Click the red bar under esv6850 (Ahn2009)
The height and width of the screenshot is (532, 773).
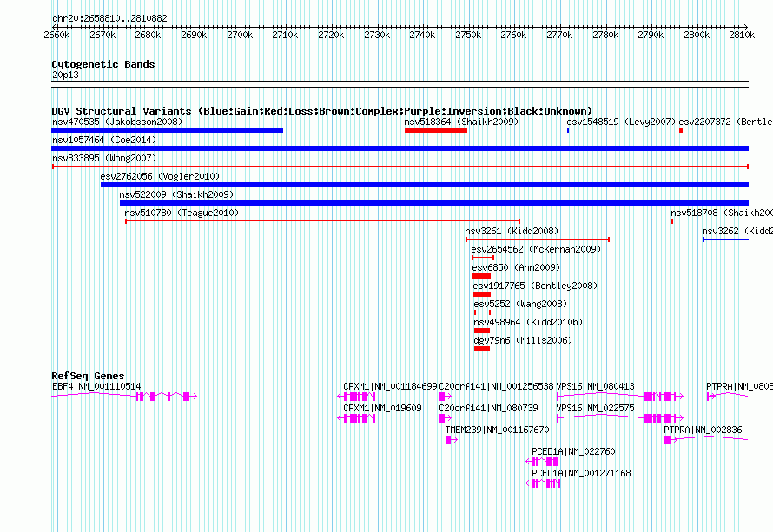[481, 276]
